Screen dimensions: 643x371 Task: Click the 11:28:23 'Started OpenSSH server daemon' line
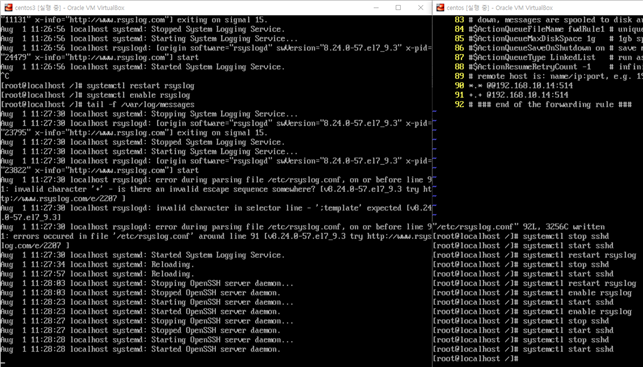[x=141, y=312]
